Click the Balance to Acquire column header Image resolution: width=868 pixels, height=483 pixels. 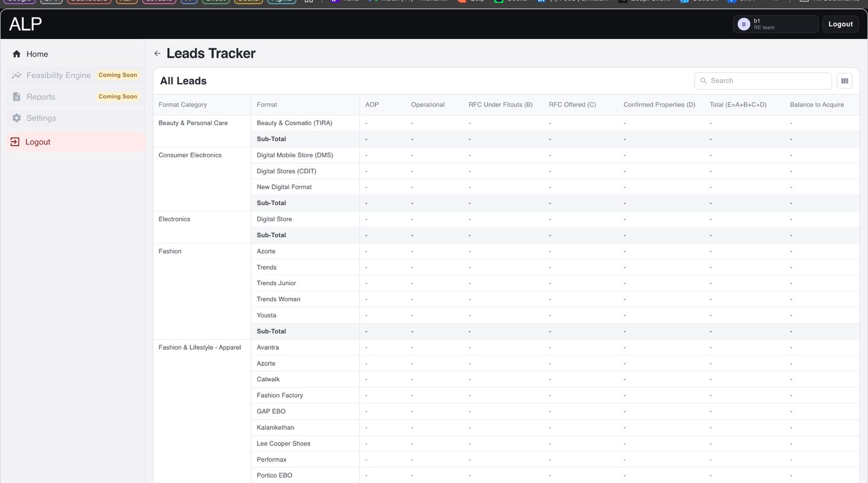[x=816, y=105]
